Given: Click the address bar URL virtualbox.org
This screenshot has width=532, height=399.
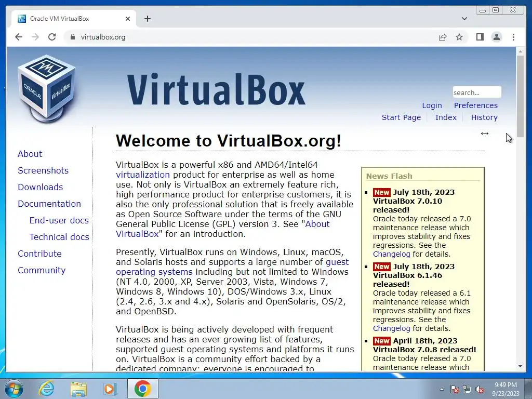Looking at the screenshot, I should (x=103, y=37).
